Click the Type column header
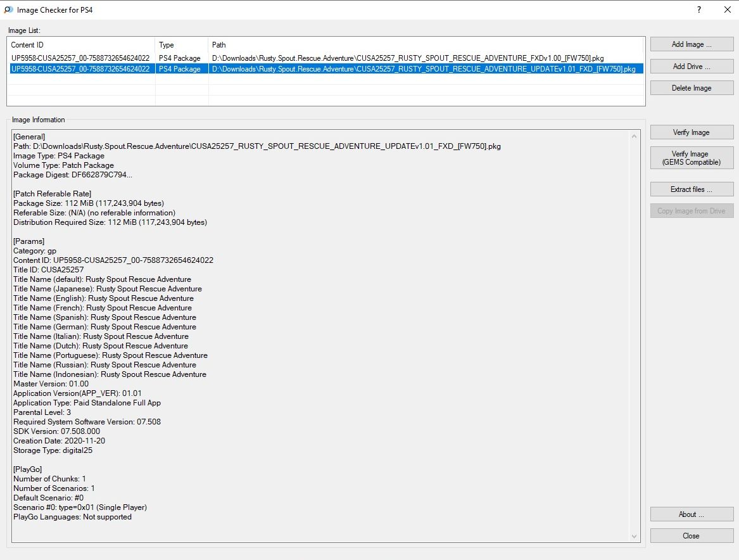739x560 pixels. point(182,45)
